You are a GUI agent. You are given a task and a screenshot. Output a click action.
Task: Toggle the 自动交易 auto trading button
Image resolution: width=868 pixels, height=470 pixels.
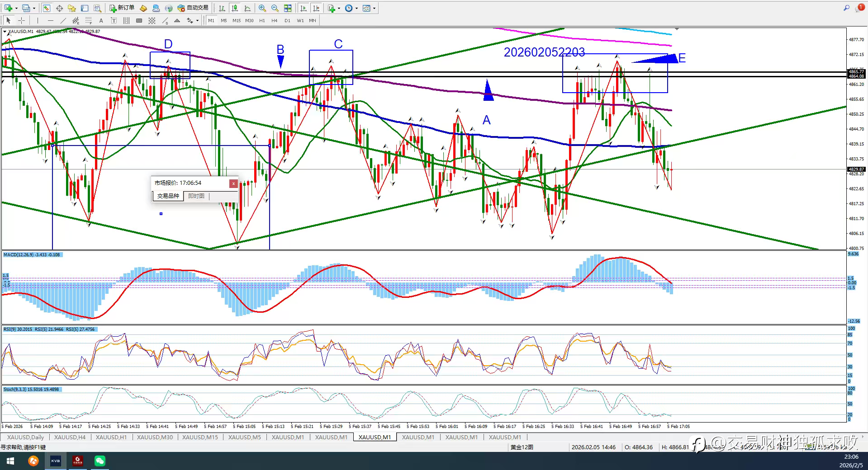pyautogui.click(x=193, y=8)
